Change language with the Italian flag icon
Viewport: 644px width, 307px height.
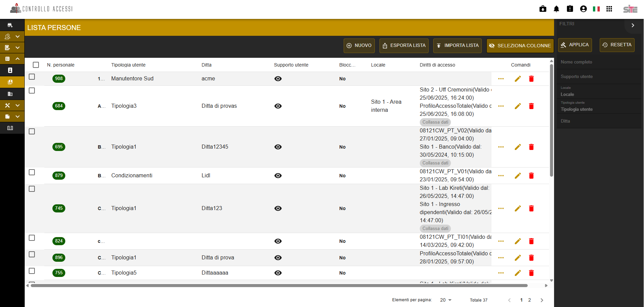tap(596, 9)
